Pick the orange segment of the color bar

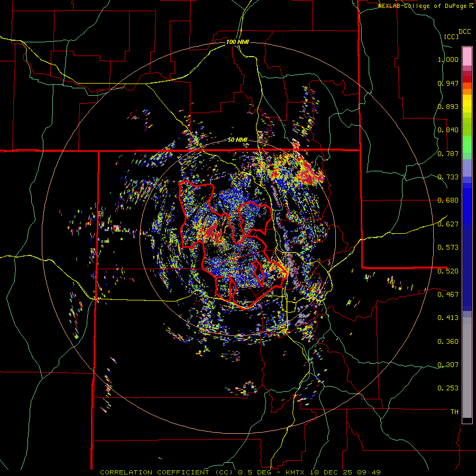click(x=467, y=91)
